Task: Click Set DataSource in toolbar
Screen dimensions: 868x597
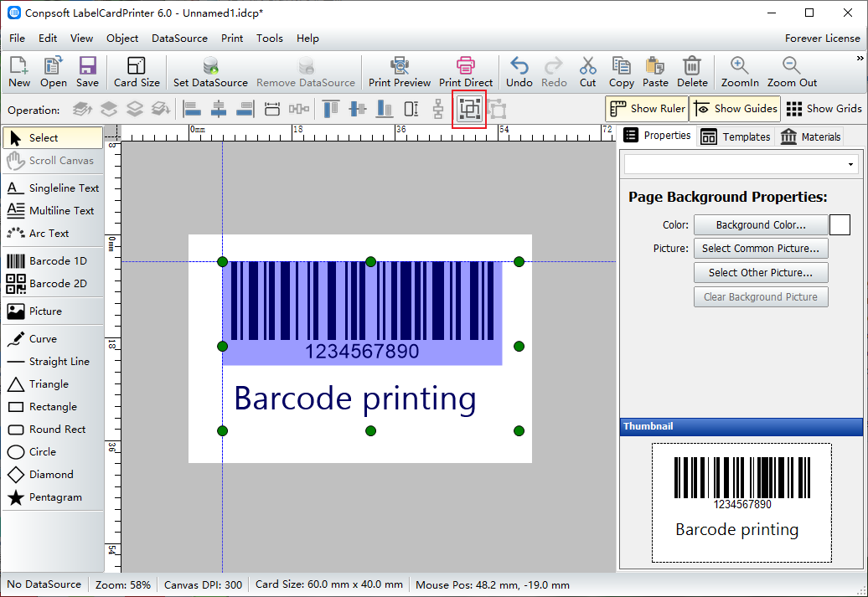Action: (210, 72)
